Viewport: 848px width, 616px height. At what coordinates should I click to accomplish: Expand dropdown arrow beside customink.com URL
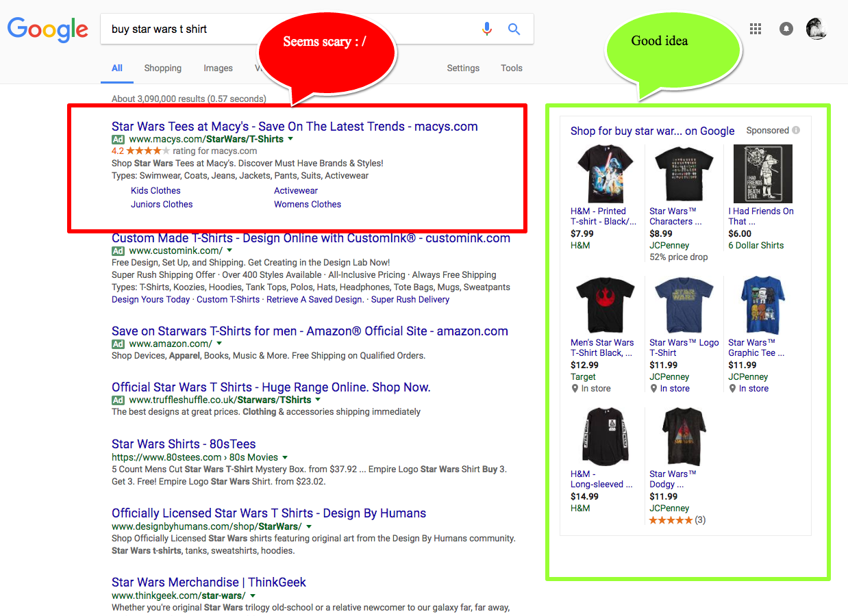click(229, 251)
